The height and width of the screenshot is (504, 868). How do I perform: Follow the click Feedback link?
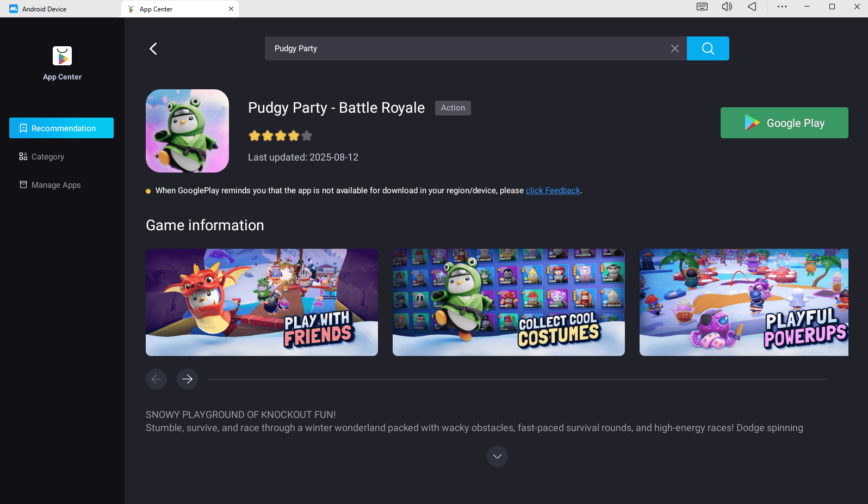click(x=553, y=190)
